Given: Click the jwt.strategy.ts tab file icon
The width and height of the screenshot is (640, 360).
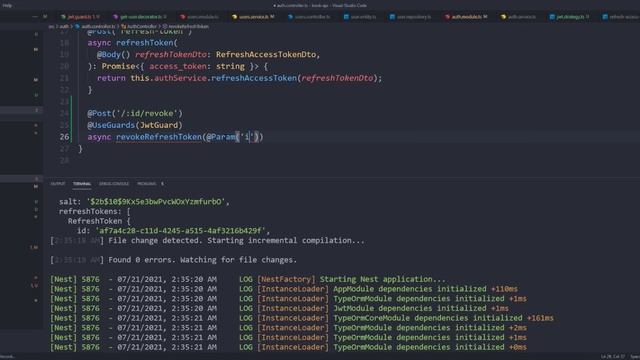Looking at the screenshot, I should pos(552,17).
